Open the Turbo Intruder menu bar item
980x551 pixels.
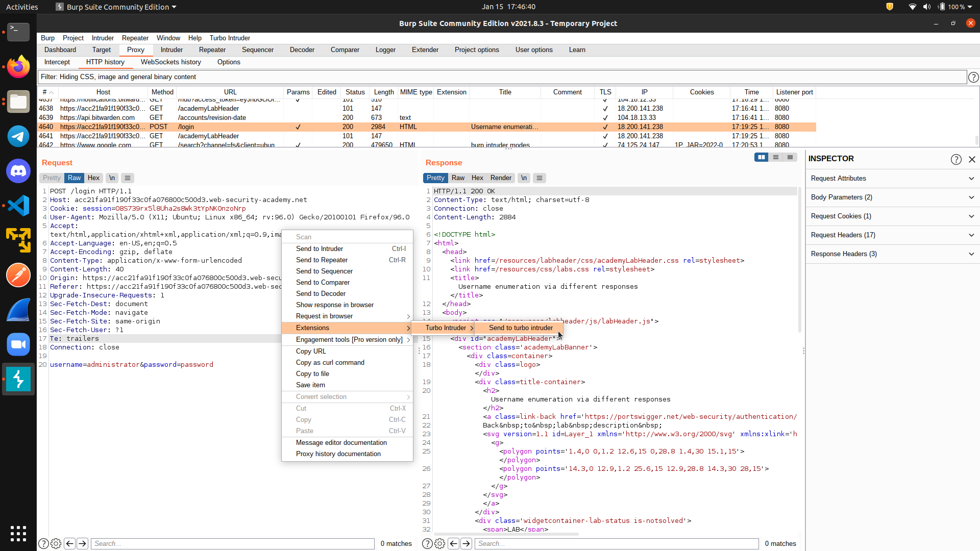click(x=230, y=38)
